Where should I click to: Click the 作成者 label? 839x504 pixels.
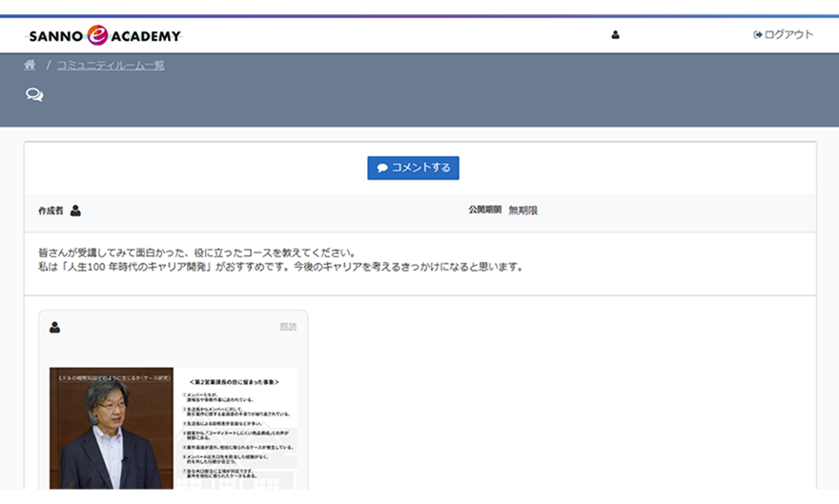click(x=50, y=211)
